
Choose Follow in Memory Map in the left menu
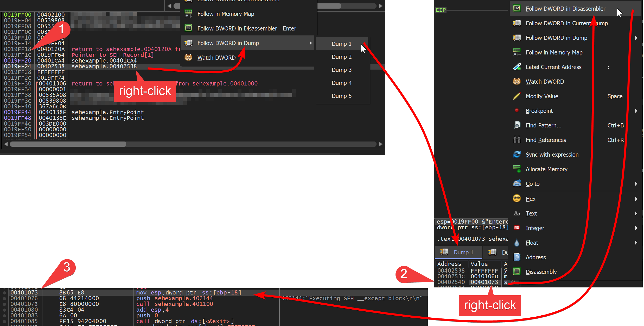[x=225, y=14]
